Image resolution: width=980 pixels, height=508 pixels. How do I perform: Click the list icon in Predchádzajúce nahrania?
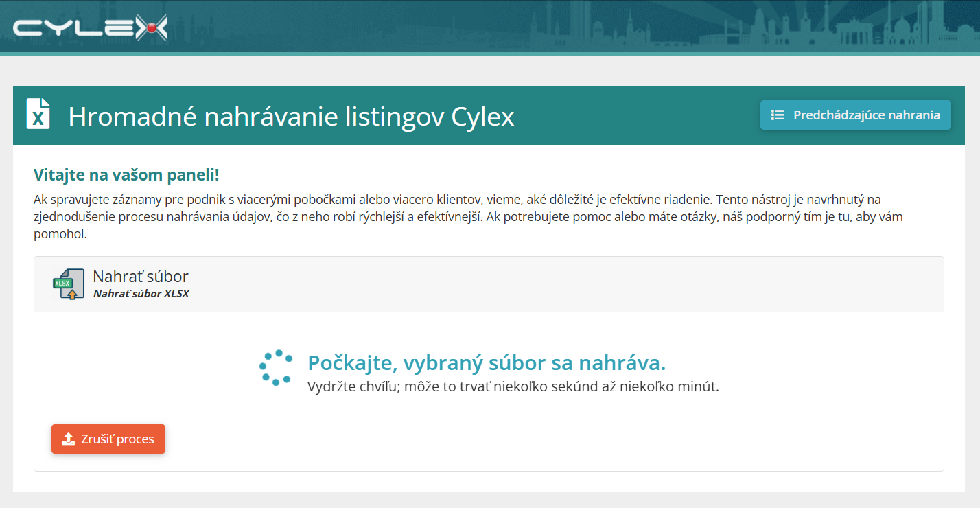pyautogui.click(x=777, y=115)
